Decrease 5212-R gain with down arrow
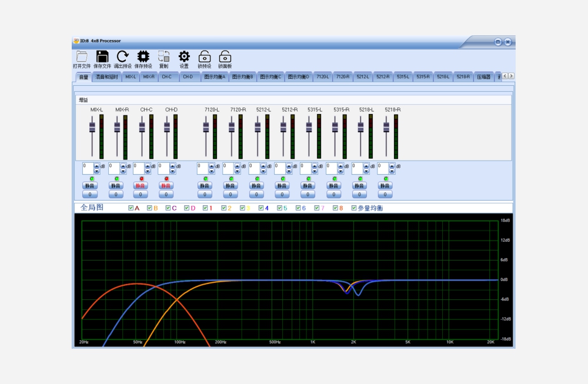The image size is (588, 384). (289, 171)
